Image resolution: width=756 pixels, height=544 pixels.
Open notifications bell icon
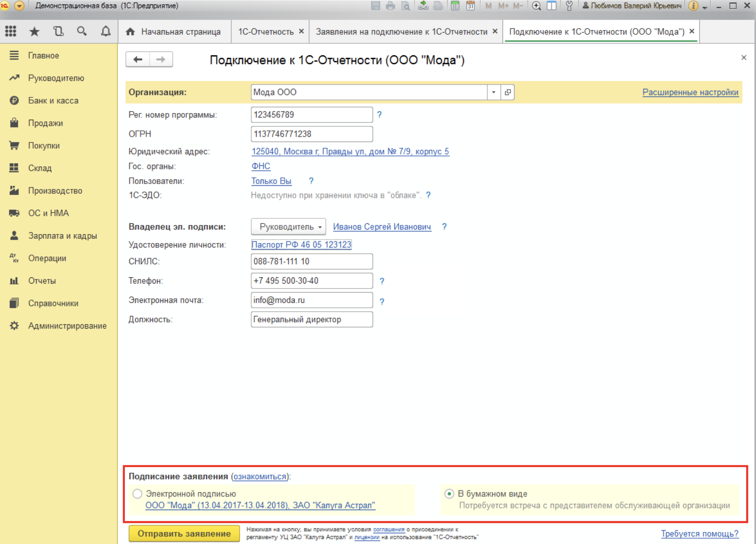point(105,31)
